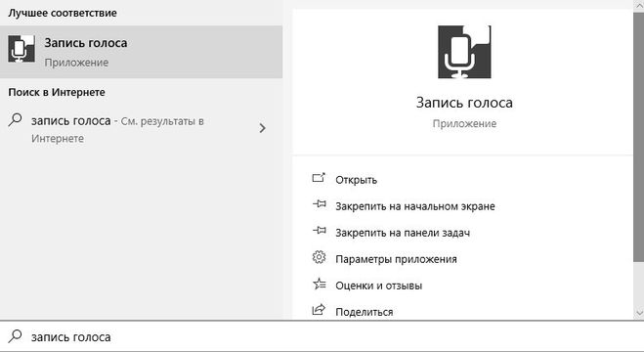Click the gear icon for Параметры приложения
This screenshot has height=352, width=644.
pos(319,257)
